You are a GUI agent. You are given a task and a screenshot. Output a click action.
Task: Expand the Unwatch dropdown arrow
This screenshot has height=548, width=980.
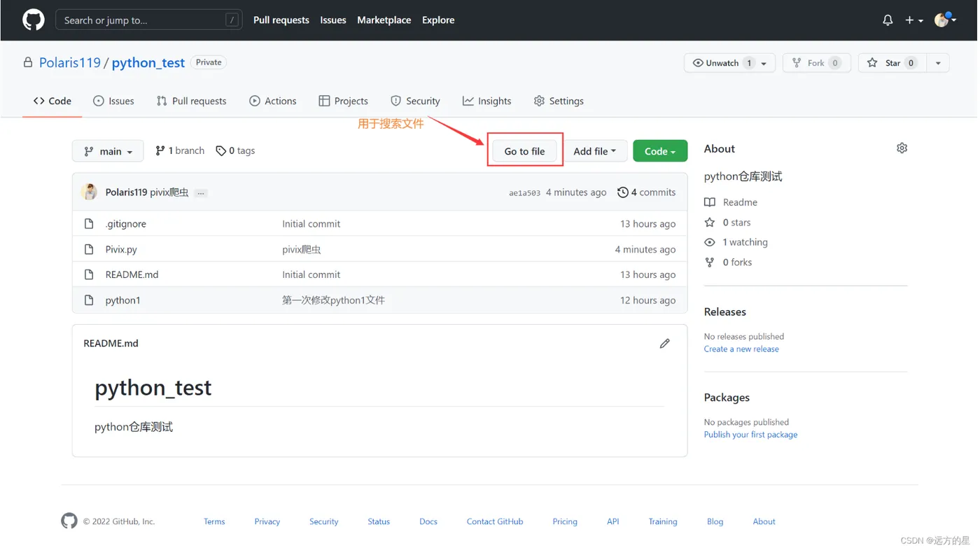pos(765,63)
